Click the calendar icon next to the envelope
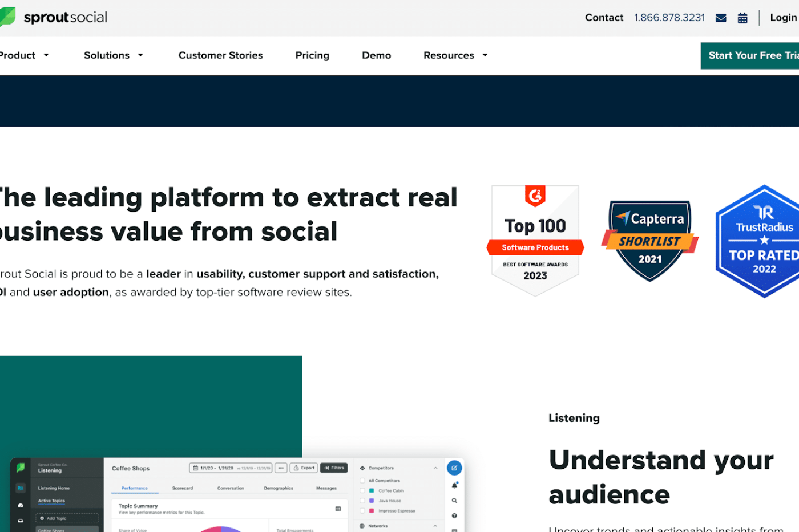 [742, 18]
